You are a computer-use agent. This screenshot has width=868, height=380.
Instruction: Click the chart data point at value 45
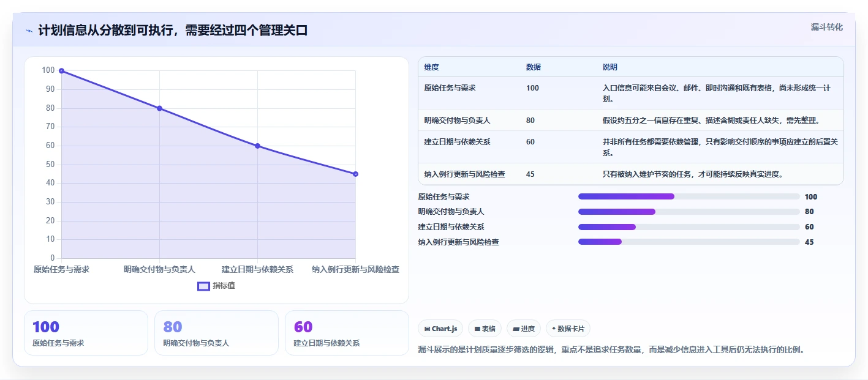tap(355, 174)
